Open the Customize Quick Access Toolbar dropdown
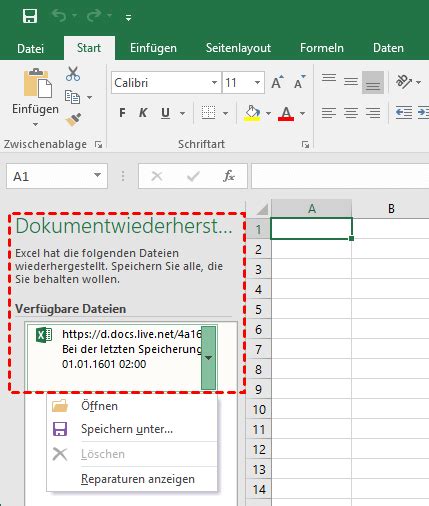Screen dimensions: 429x506 point(128,18)
